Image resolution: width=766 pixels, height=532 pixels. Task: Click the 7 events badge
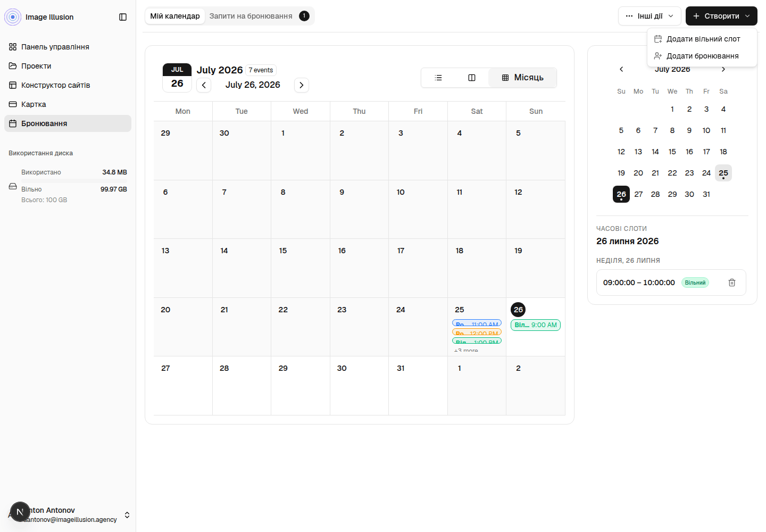(x=261, y=70)
